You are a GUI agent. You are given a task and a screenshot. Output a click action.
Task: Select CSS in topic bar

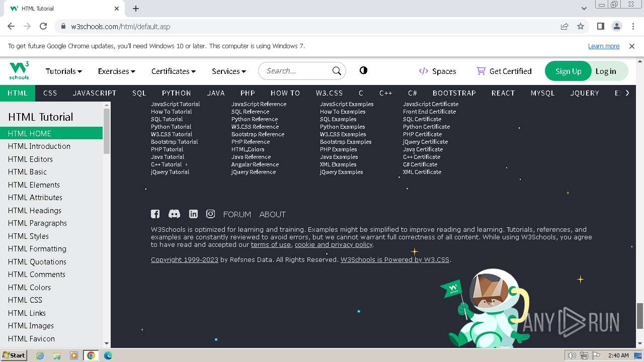click(x=50, y=93)
